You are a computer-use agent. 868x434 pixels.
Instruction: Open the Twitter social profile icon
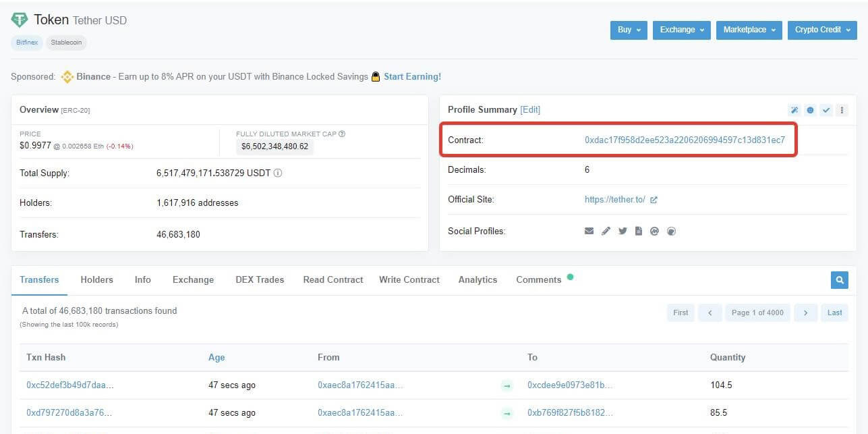coord(623,231)
